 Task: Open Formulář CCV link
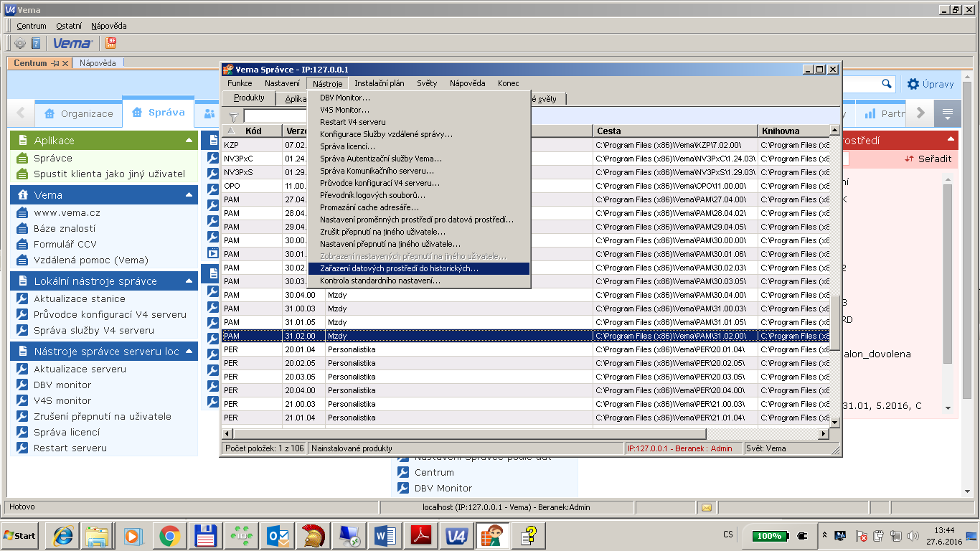tap(65, 244)
